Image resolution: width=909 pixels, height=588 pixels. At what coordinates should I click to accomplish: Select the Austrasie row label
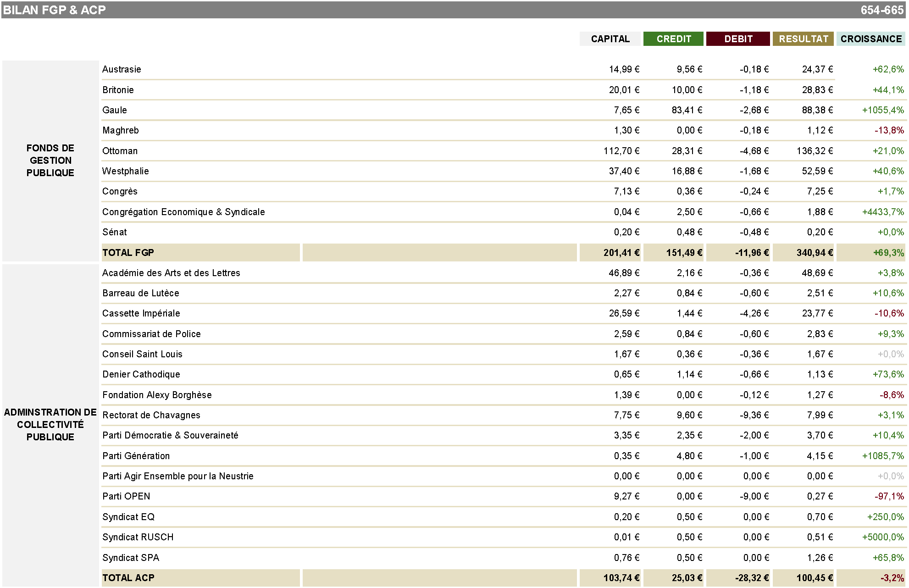click(x=122, y=69)
